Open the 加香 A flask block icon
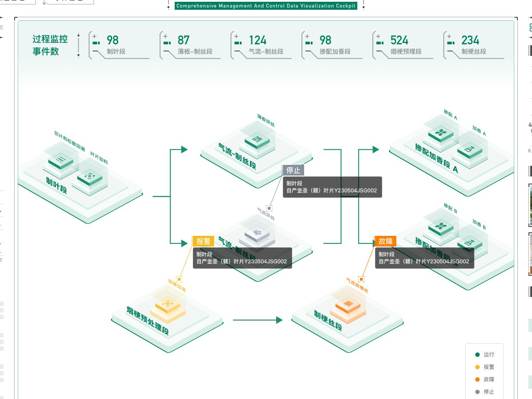Image resolution: width=532 pixels, height=399 pixels. (x=469, y=149)
